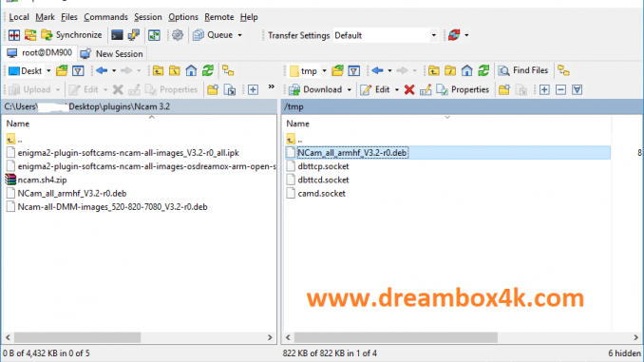Viewport: 644px width, 362px height.
Task: Select the camd.socket remote file
Action: pyautogui.click(x=321, y=193)
